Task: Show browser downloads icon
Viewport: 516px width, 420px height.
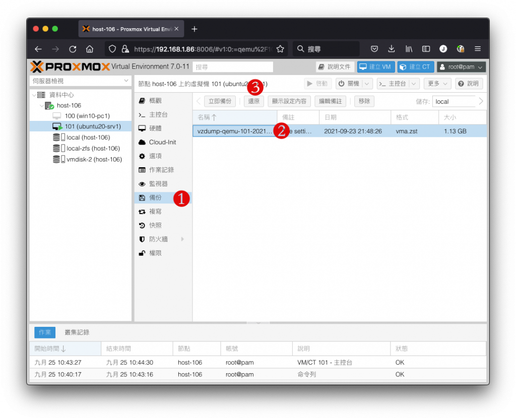Action: pos(391,49)
